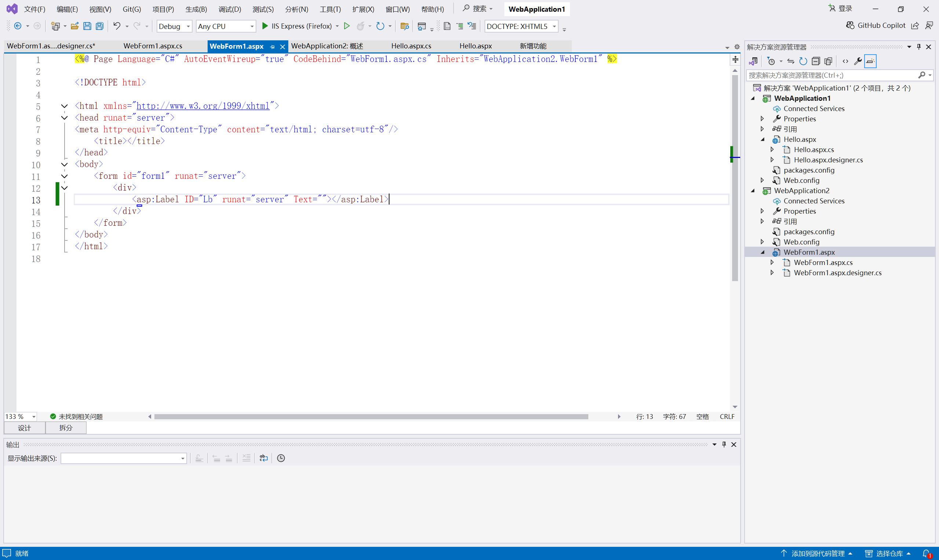This screenshot has height=560, width=939.
Task: Toggle pin on WebForm1.aspx tab
Action: tap(273, 47)
